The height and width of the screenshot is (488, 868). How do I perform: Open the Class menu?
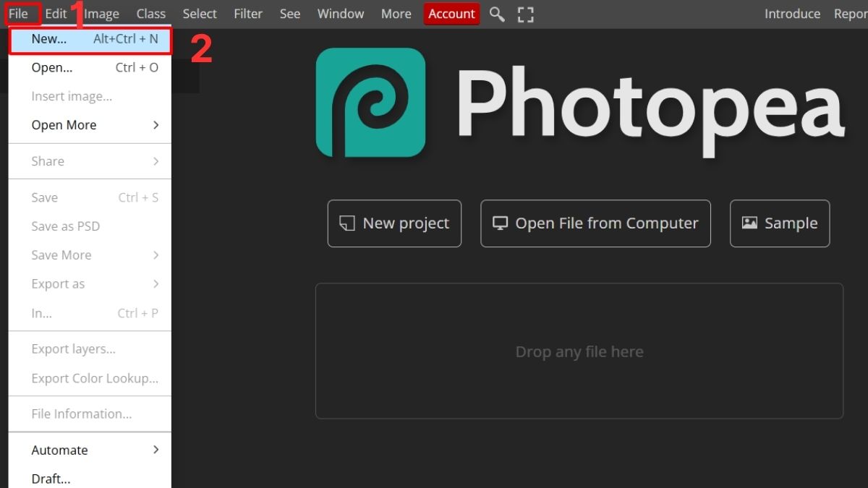coord(151,14)
